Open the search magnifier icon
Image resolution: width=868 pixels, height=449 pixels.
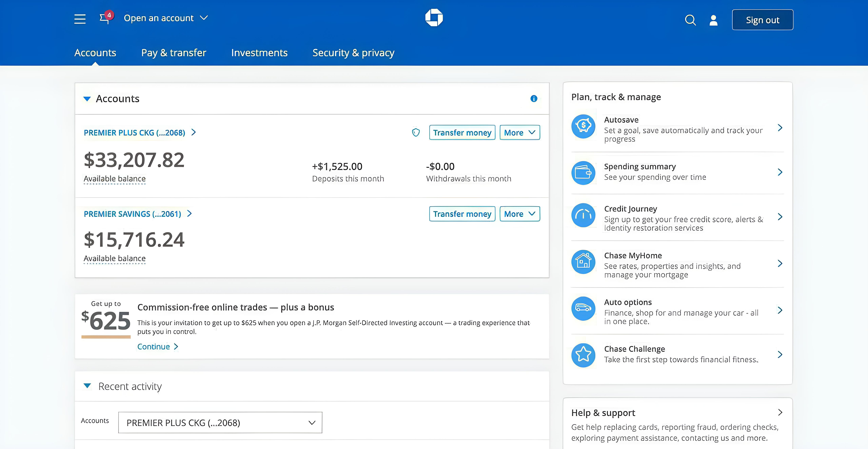690,20
